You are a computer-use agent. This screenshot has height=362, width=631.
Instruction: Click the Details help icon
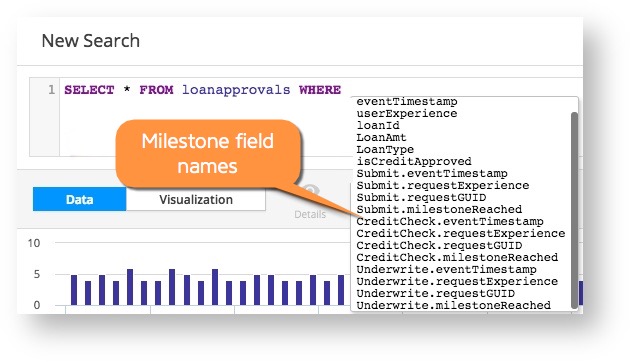pyautogui.click(x=310, y=191)
